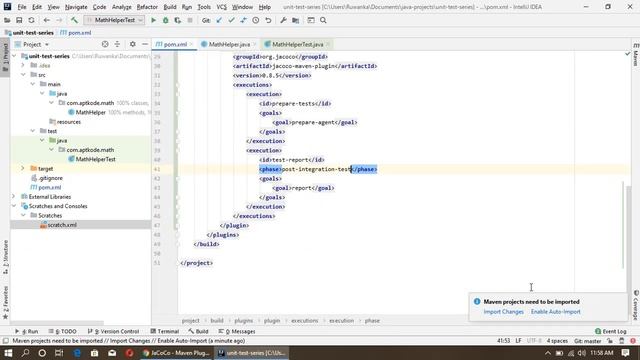Open the Structure side tool tab
Viewport: 640px width, 360px height.
(x=5, y=257)
